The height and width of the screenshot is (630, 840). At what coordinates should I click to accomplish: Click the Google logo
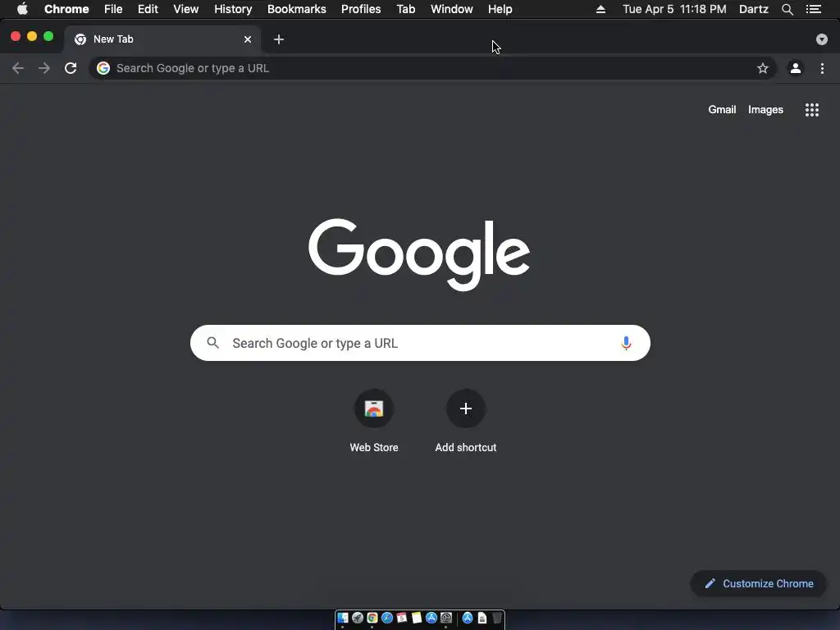point(419,254)
